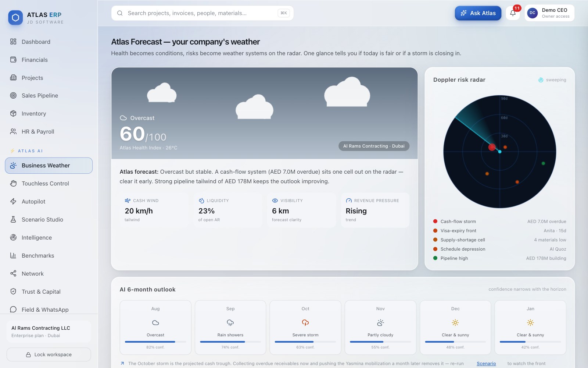Viewport: 588px width, 368px height.
Task: Select Pipeline high legend row
Action: click(499, 258)
